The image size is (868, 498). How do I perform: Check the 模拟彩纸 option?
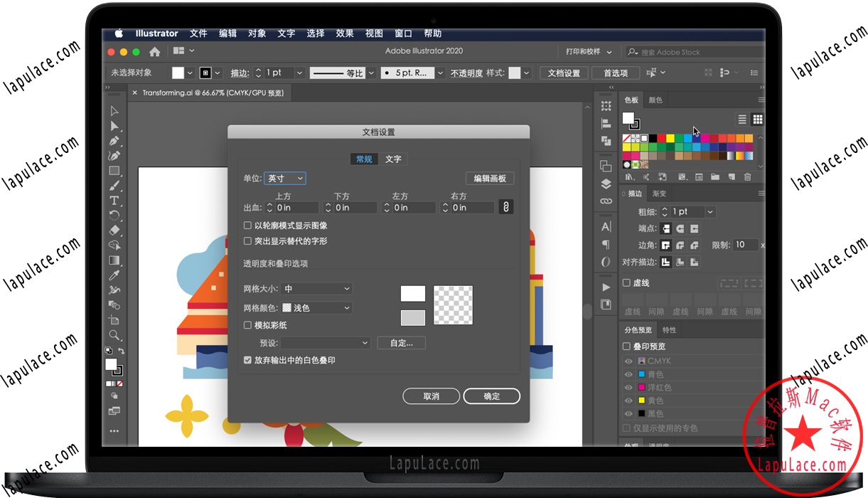(x=247, y=325)
